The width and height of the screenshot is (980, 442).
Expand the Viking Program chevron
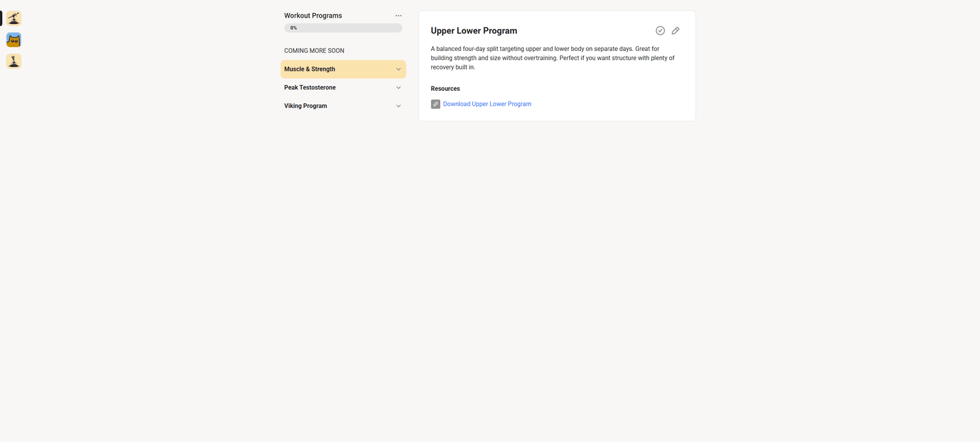click(x=399, y=106)
